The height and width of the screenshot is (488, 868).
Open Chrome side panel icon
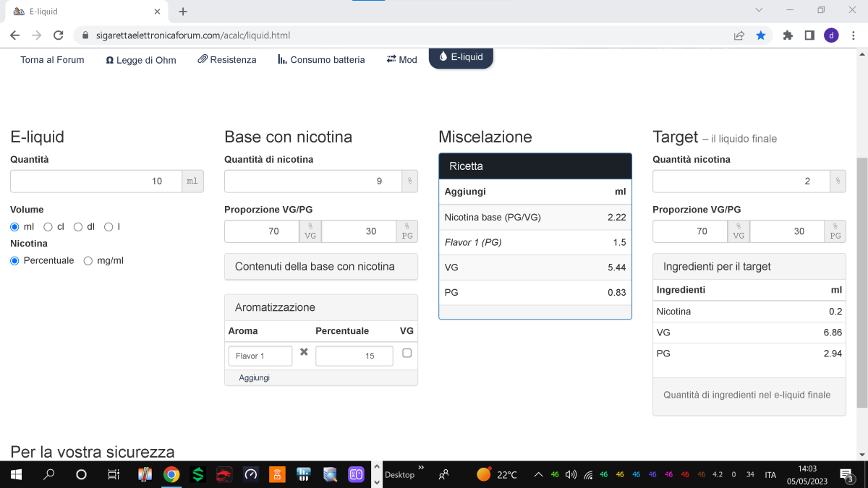[809, 35]
